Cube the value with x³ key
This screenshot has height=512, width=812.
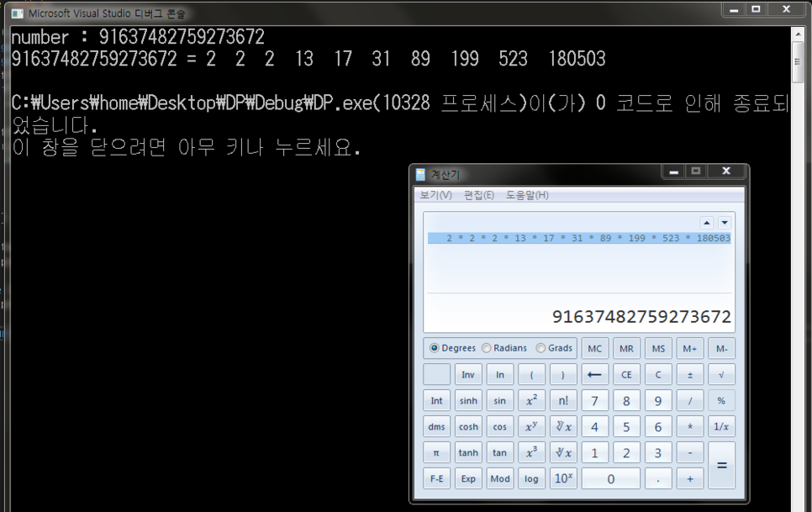tap(531, 452)
